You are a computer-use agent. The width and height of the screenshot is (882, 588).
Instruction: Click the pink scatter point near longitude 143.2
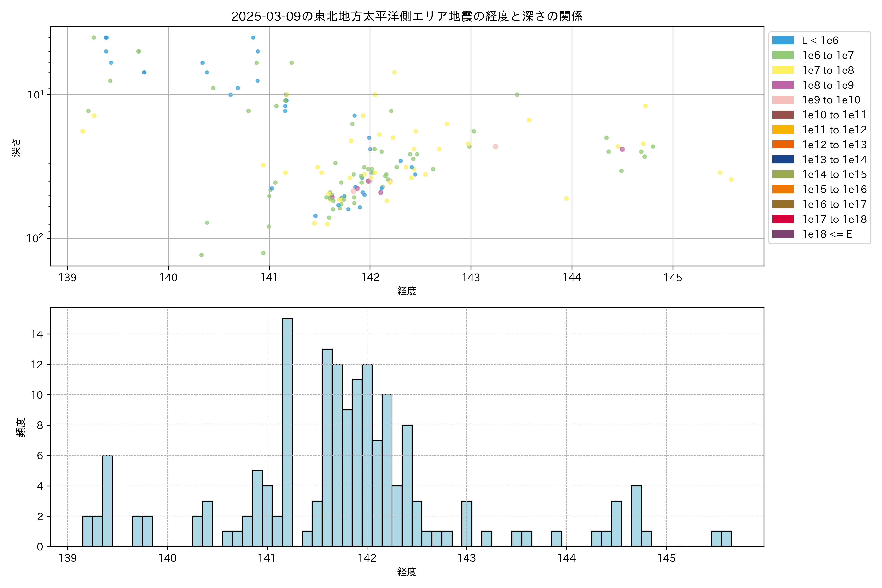point(495,147)
